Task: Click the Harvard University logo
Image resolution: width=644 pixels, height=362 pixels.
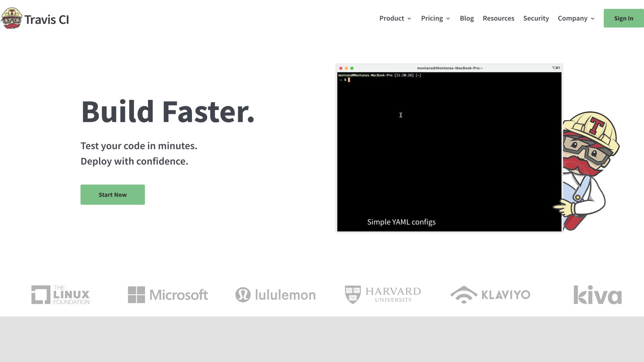Action: point(383,295)
